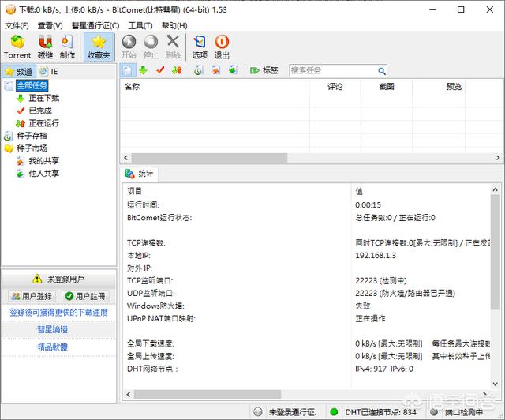Open the 查看(V) menu
This screenshot has width=505, height=420.
tap(50, 25)
